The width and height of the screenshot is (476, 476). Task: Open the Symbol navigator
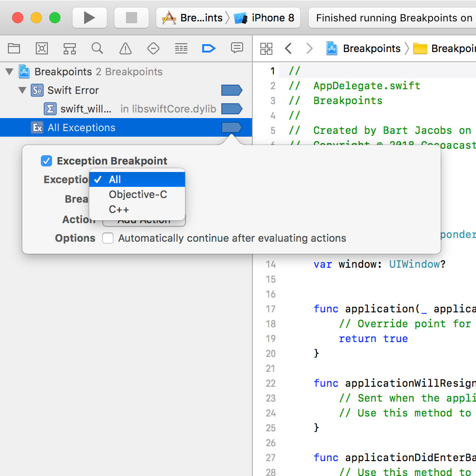coord(69,48)
